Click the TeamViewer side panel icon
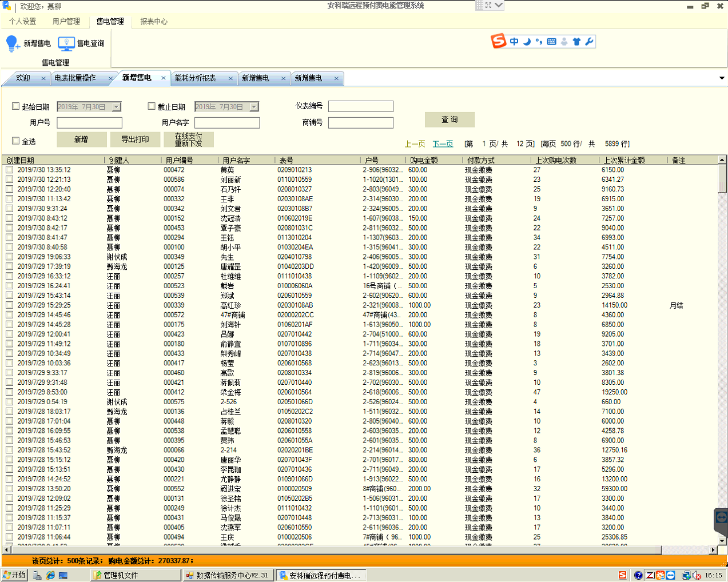Viewport: 728px width, 582px height. 721,518
